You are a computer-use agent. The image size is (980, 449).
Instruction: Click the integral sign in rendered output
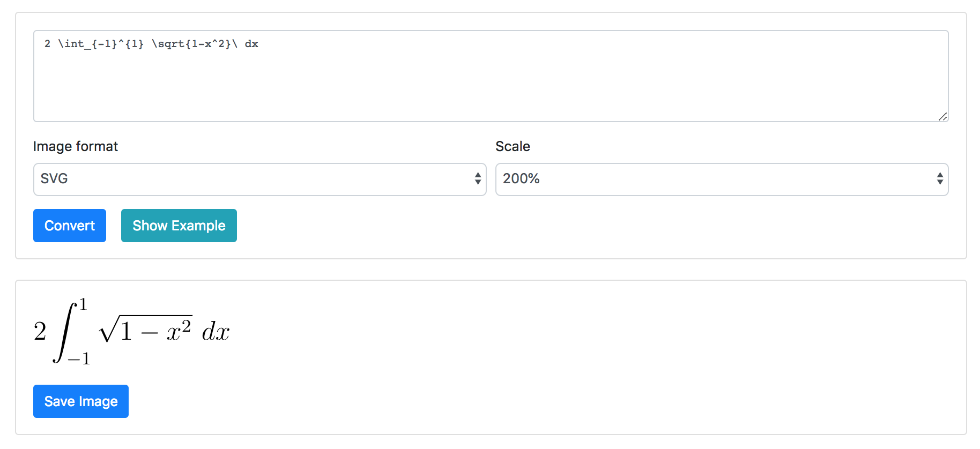[x=64, y=332]
